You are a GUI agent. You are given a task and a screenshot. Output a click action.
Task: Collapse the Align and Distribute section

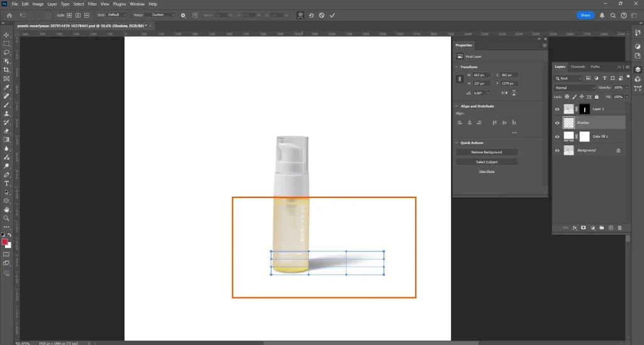coord(457,106)
